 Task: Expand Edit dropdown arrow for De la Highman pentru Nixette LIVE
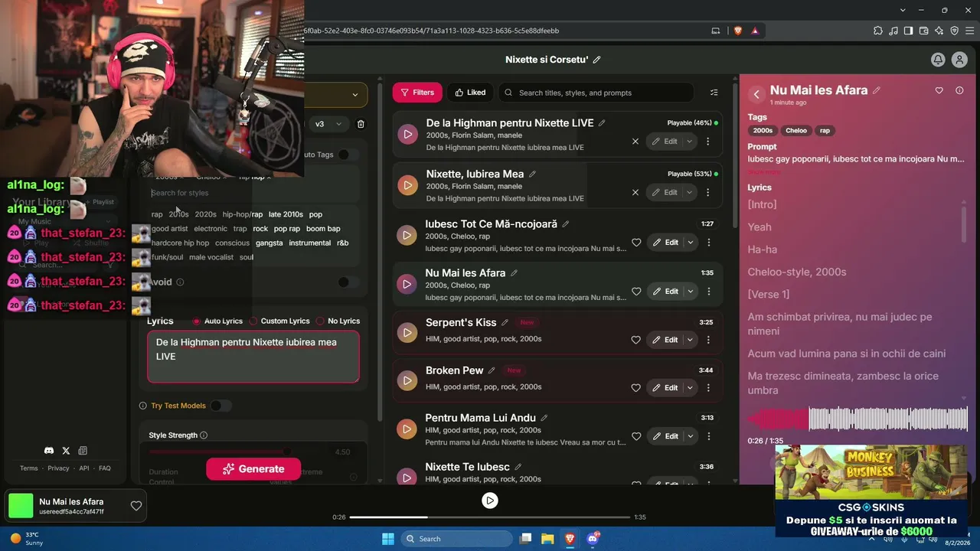pos(689,142)
